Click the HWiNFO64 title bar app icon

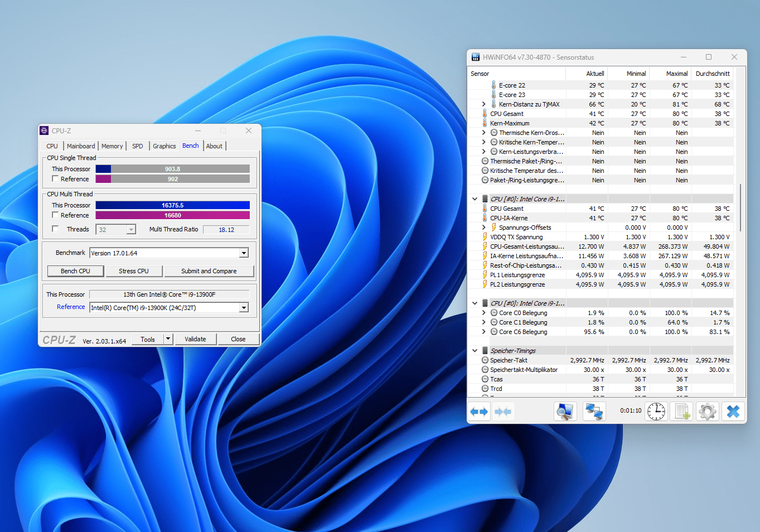coord(476,57)
